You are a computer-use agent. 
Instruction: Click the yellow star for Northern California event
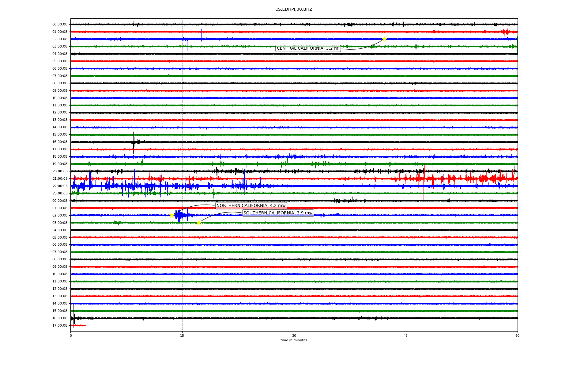click(x=172, y=215)
